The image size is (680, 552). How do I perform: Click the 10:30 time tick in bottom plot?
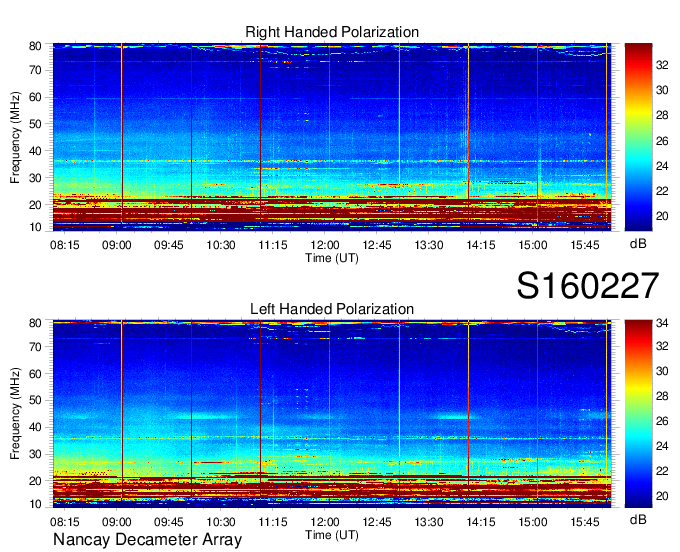pyautogui.click(x=221, y=522)
